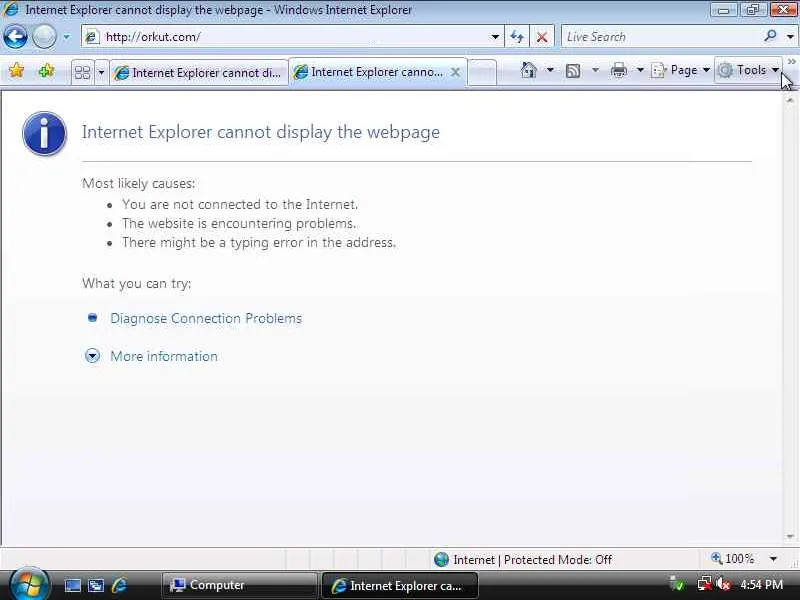The image size is (800, 600).
Task: Click the Home page icon
Action: [x=529, y=70]
